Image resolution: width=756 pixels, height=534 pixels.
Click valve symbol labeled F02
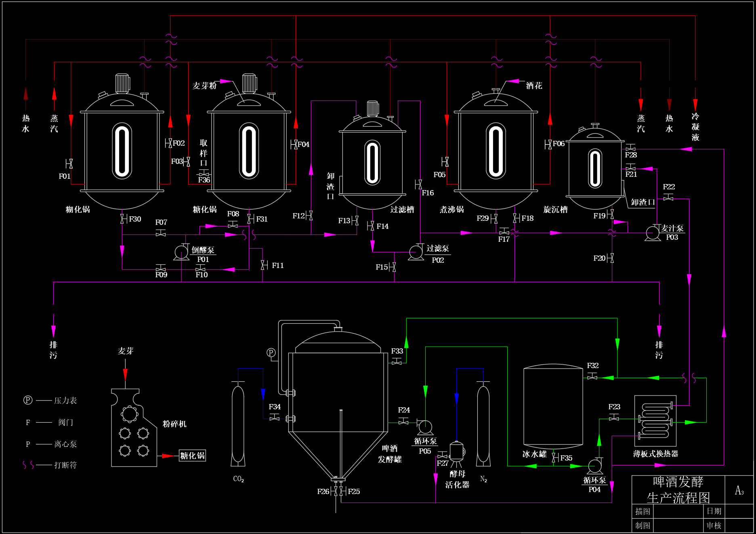169,143
